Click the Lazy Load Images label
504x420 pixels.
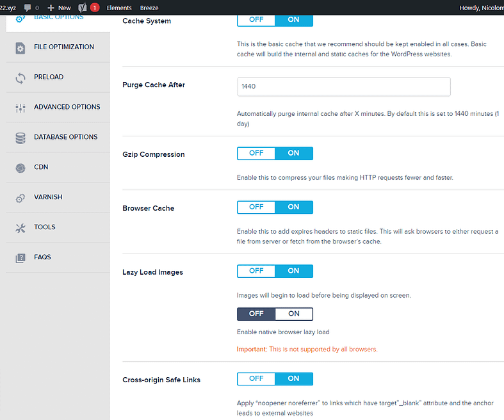[x=152, y=272]
